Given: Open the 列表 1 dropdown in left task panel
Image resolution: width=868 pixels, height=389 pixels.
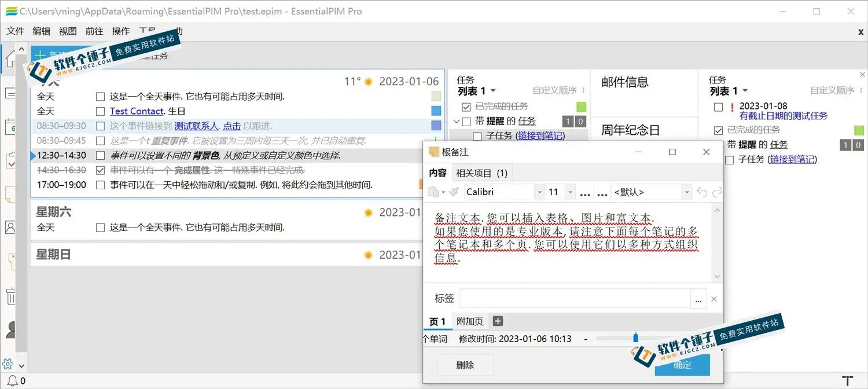Looking at the screenshot, I should click(493, 91).
